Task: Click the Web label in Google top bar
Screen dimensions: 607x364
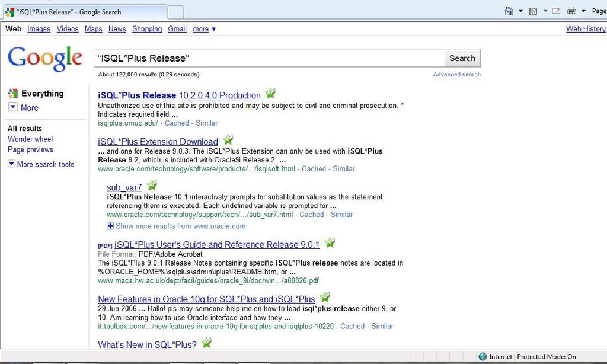Action: tap(13, 29)
